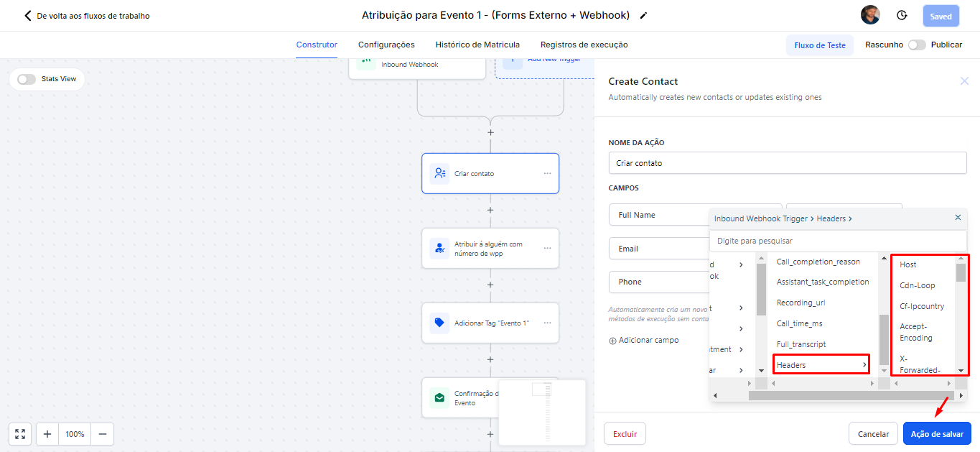Open three-dot menu on Criar contato node
Screen dimensions: 980x452
pyautogui.click(x=547, y=173)
